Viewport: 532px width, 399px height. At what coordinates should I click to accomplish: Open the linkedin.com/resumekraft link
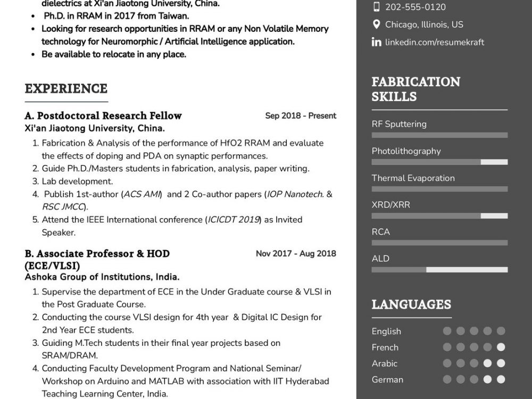[434, 41]
